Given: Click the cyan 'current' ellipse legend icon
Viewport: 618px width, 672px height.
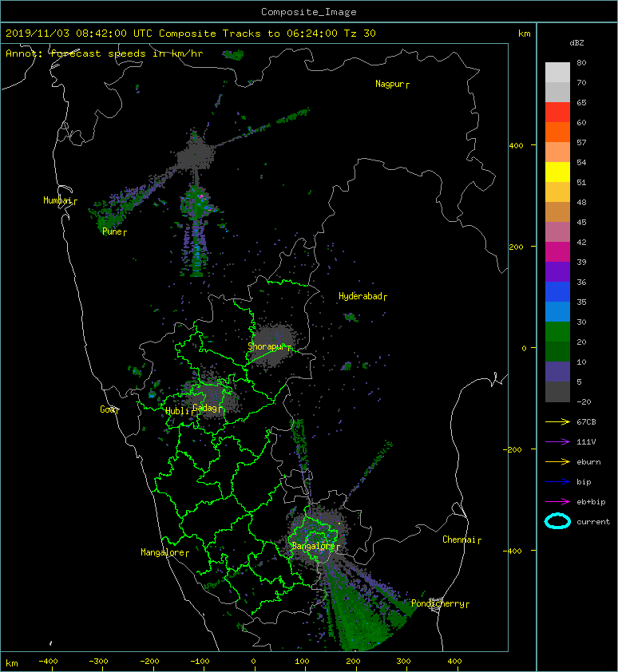Looking at the screenshot, I should [557, 522].
